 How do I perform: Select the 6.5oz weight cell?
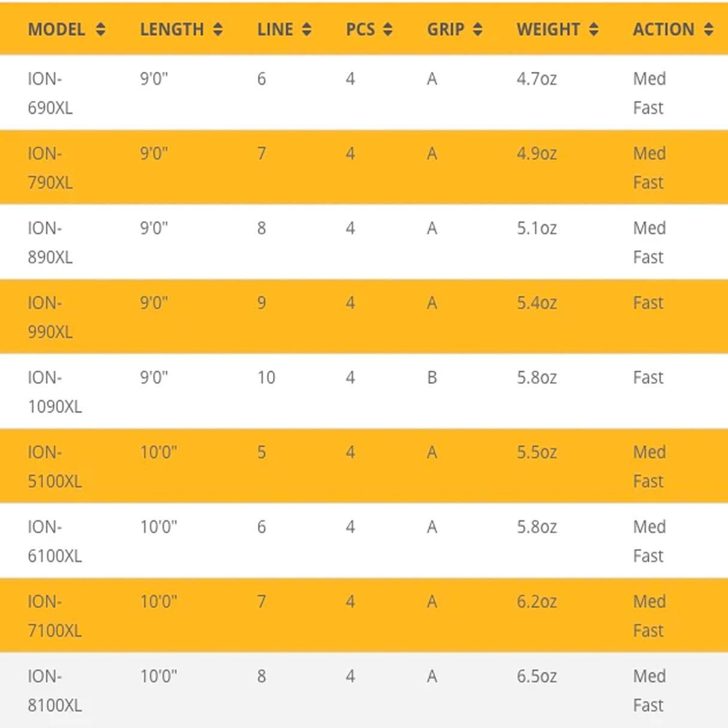click(x=536, y=676)
